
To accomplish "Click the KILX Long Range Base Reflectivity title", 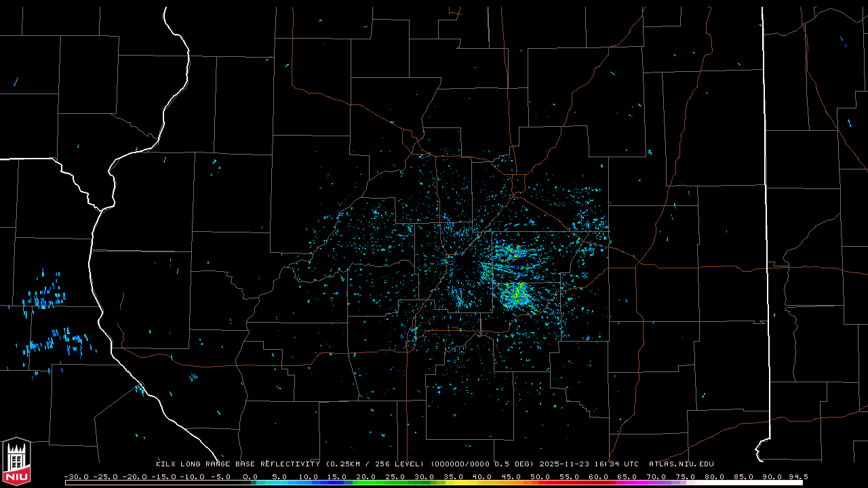I will [x=237, y=464].
